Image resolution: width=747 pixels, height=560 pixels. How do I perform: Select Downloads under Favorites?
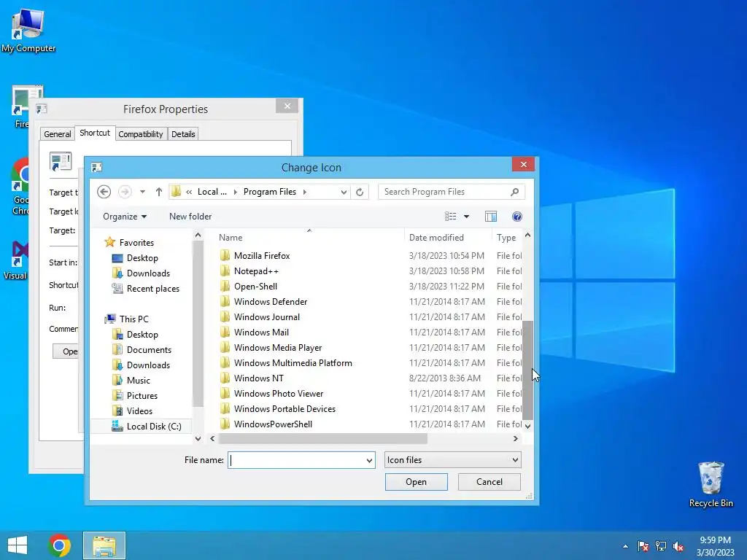tap(148, 273)
